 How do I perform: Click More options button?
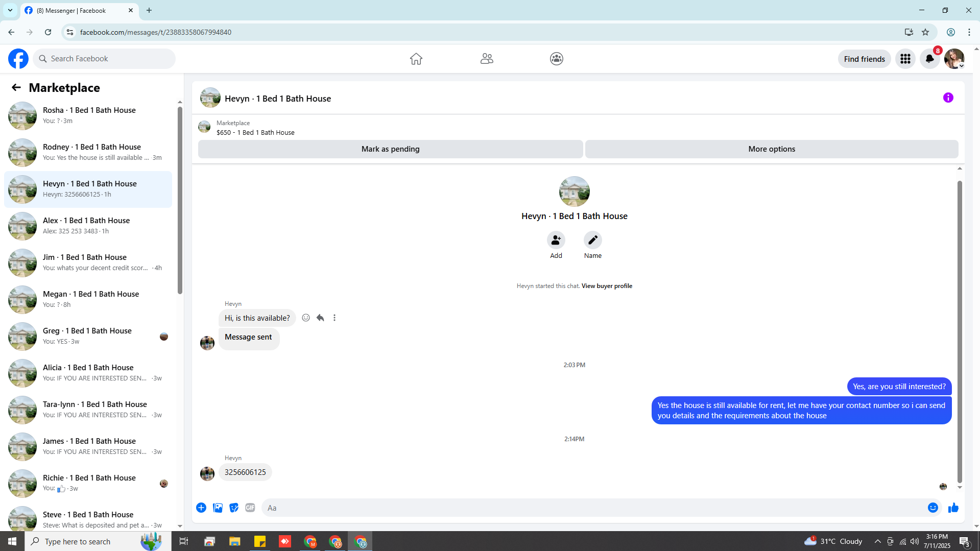(772, 149)
